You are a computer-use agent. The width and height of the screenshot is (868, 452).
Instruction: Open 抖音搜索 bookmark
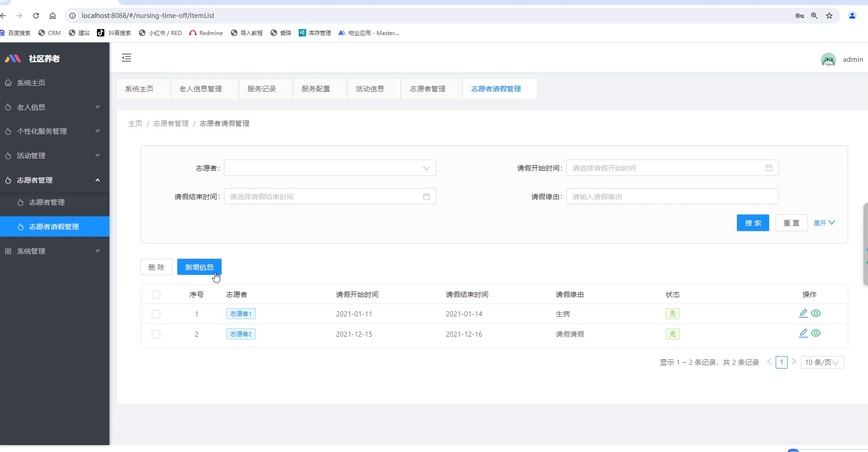[114, 33]
